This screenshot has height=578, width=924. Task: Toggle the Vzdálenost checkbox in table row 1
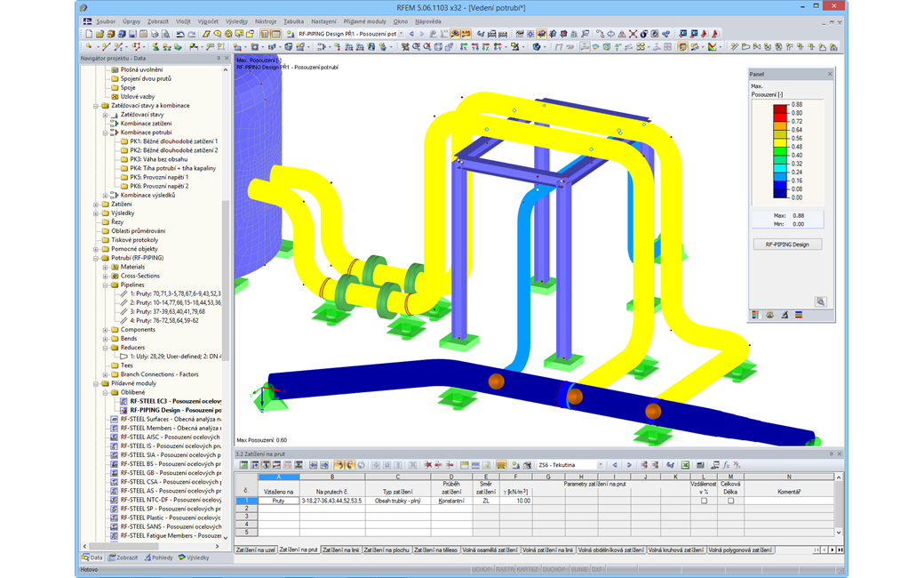click(x=704, y=501)
